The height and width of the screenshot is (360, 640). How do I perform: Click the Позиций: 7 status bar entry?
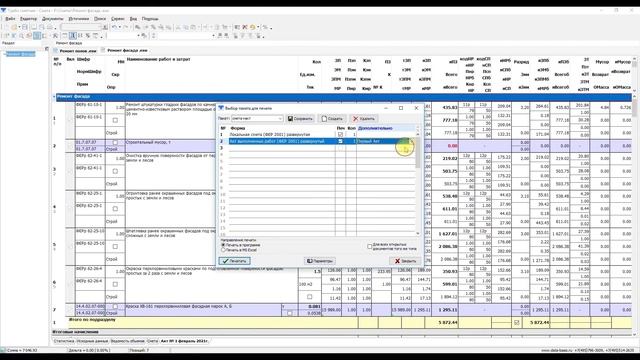[139, 350]
